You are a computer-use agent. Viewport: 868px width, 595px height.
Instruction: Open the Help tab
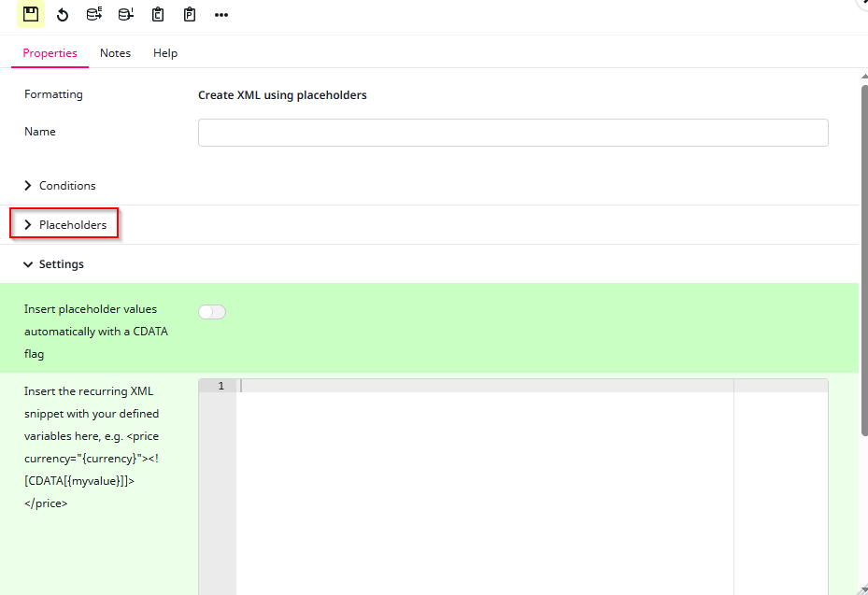[x=165, y=53]
